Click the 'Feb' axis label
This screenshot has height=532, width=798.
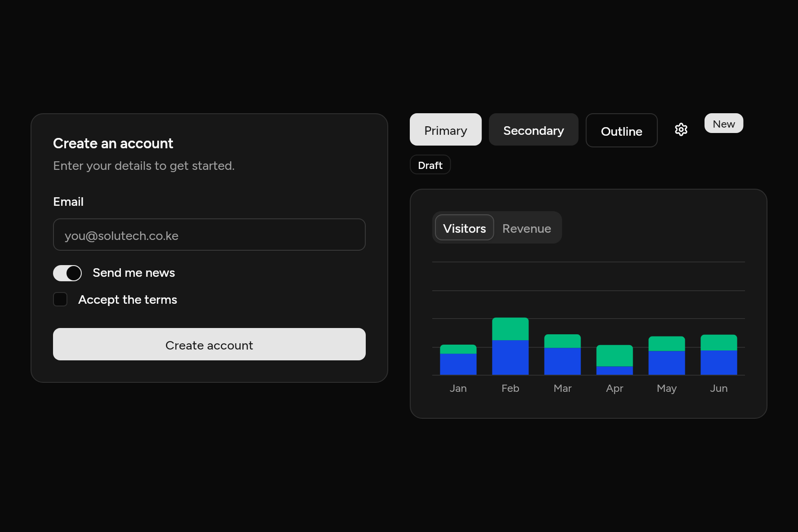510,388
